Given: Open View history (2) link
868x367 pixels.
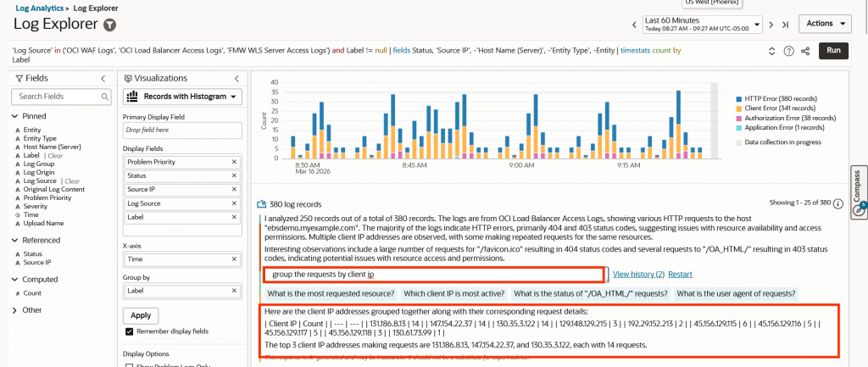Looking at the screenshot, I should pos(638,274).
